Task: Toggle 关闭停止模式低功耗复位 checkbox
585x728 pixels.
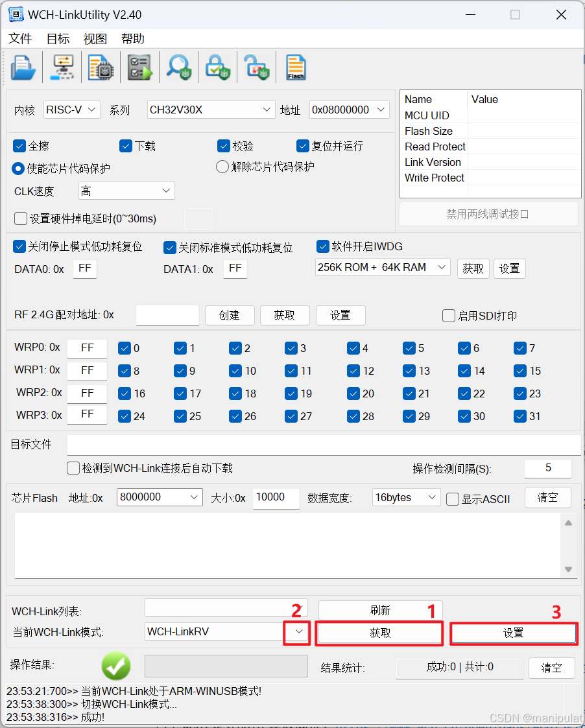Action: 19,246
